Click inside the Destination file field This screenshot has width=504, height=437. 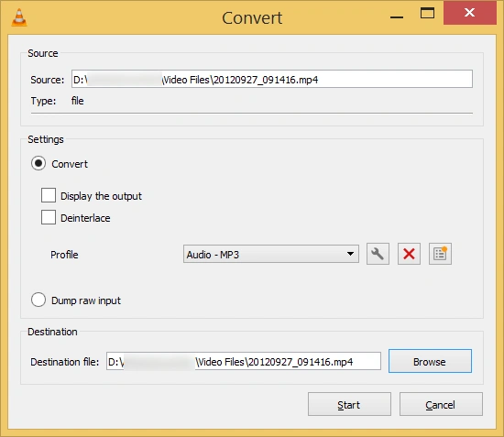[244, 361]
